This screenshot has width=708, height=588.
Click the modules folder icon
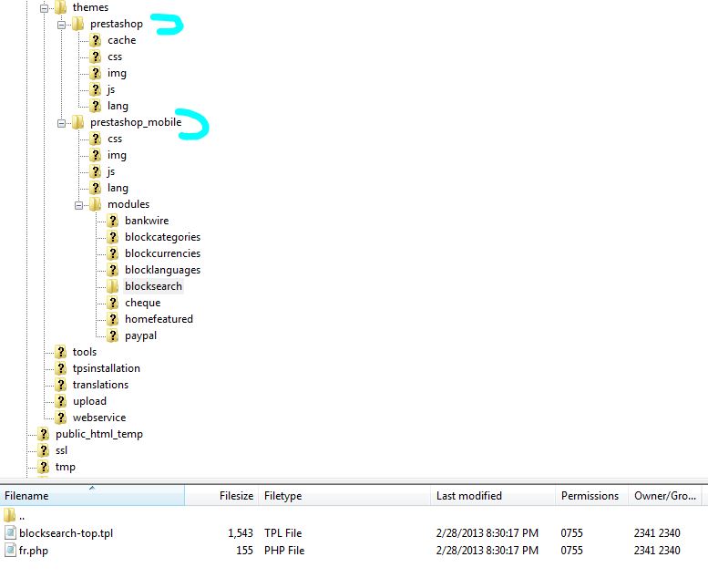coord(96,204)
